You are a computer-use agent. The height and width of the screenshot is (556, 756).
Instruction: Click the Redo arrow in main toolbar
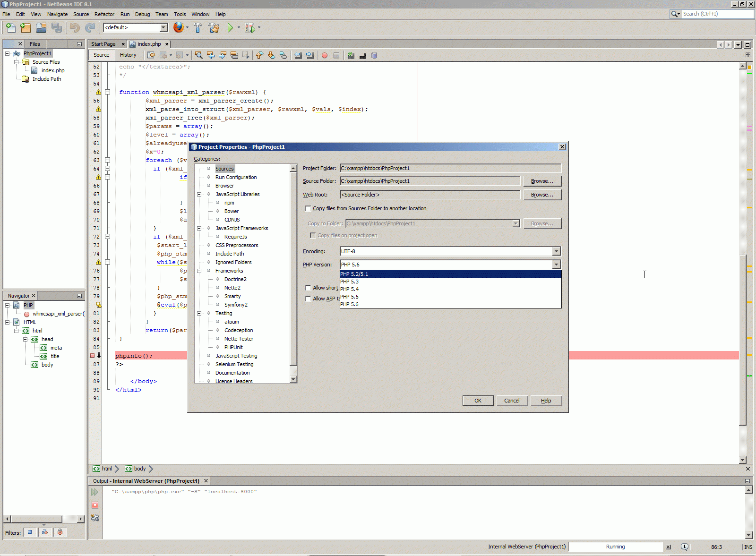pos(90,28)
